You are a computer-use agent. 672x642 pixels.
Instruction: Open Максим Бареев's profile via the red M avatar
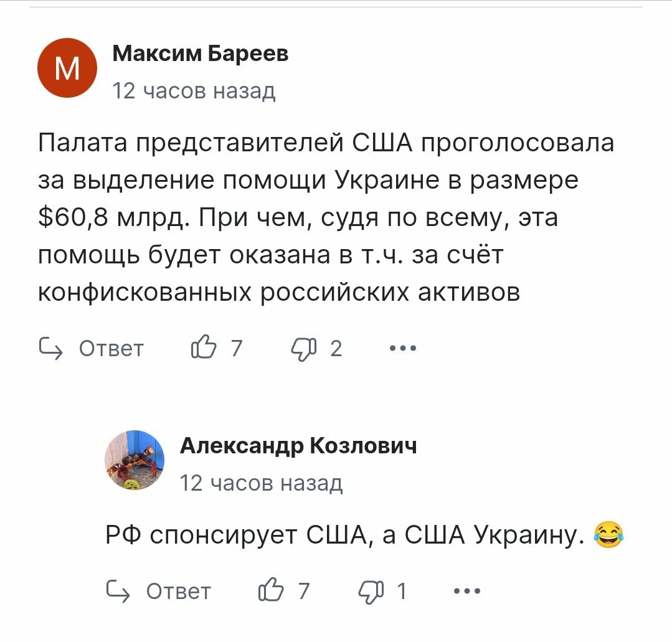[67, 68]
